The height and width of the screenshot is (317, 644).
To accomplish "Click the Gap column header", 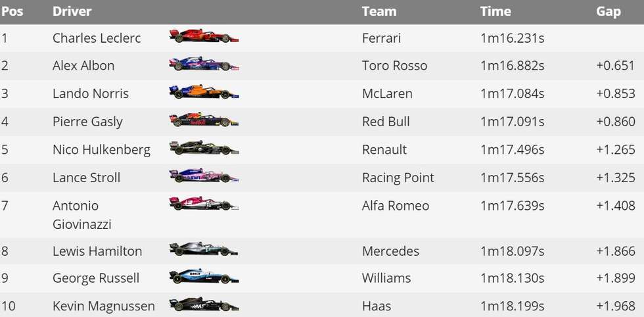I will point(609,12).
